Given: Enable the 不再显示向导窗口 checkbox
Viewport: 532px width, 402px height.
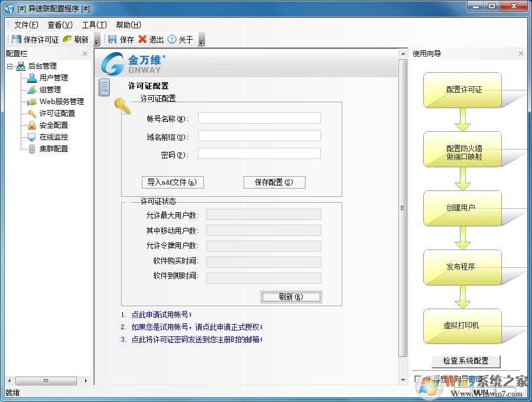Looking at the screenshot, I should [x=417, y=378].
